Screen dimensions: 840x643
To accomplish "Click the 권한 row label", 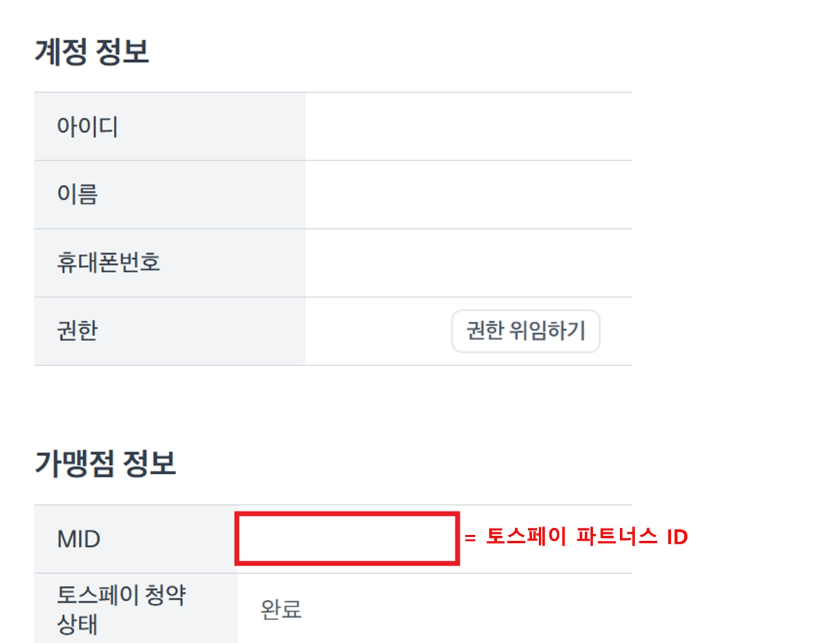I will [x=77, y=331].
